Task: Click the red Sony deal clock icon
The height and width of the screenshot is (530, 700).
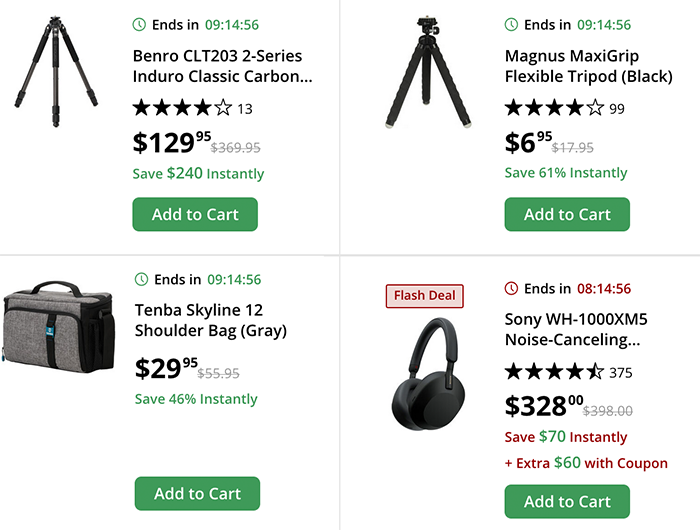Action: [x=512, y=288]
